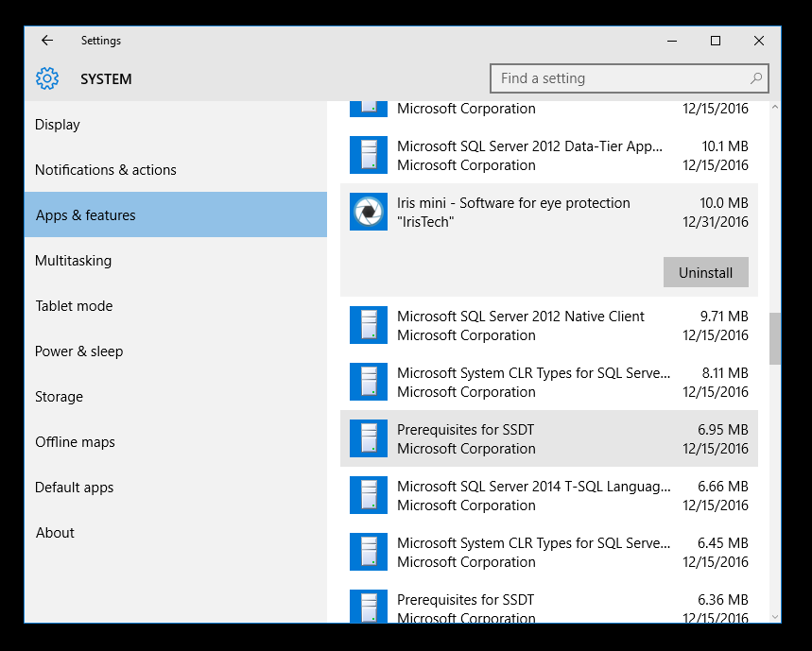Click the "Settings" window title text
The image size is (812, 651).
101,41
